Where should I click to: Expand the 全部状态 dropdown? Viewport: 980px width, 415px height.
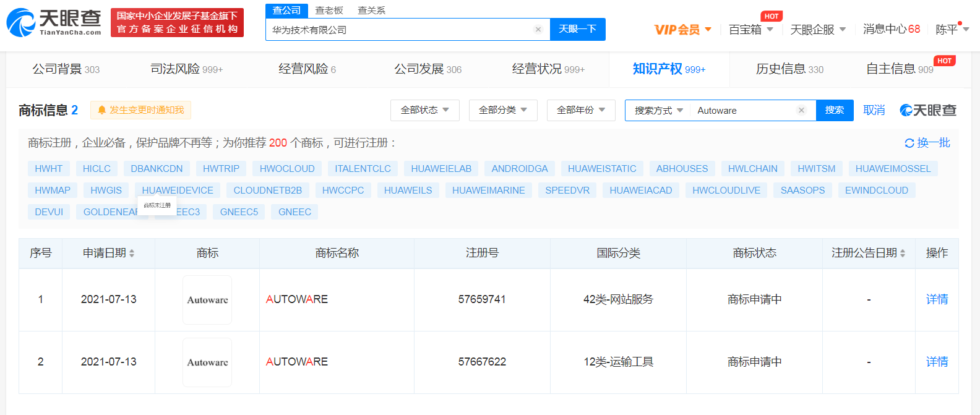(x=424, y=110)
